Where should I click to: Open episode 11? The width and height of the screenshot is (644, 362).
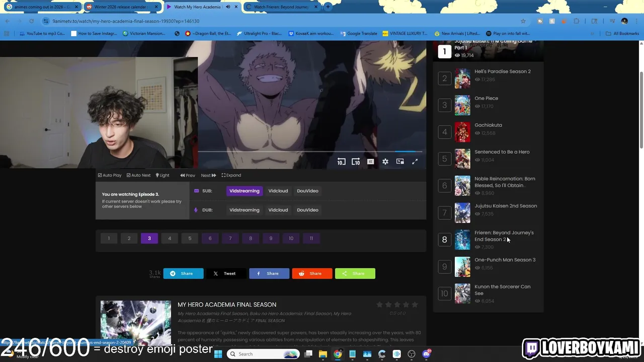[x=311, y=238]
